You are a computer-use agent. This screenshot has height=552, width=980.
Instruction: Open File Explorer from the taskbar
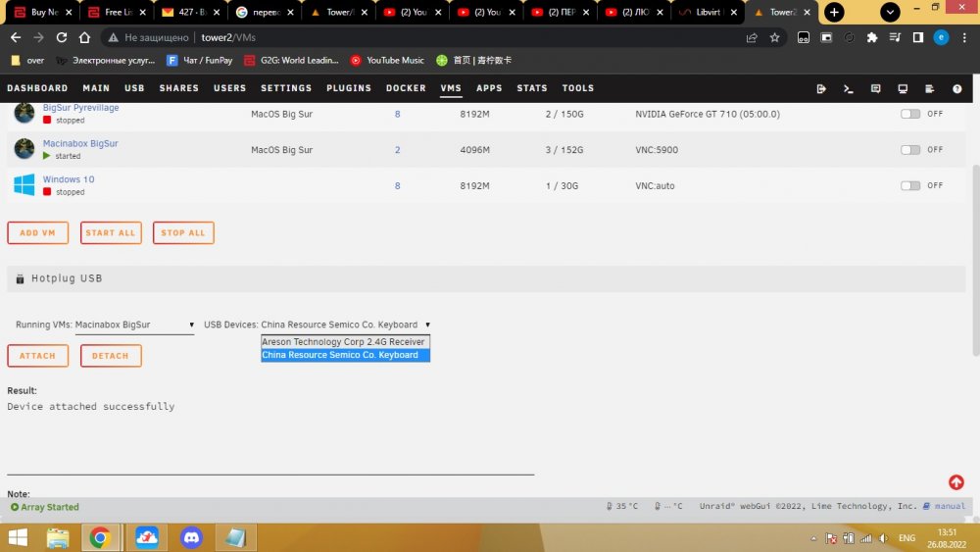[x=58, y=537]
